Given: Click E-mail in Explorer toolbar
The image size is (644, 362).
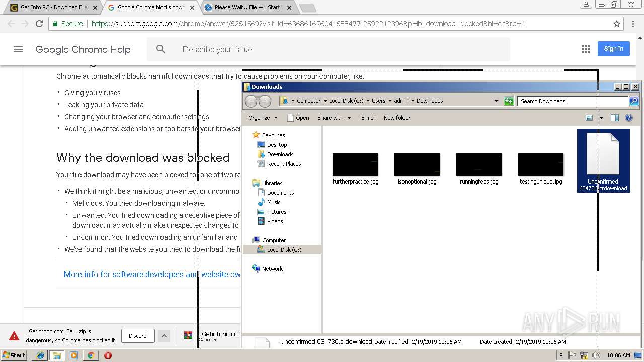Looking at the screenshot, I should click(368, 118).
